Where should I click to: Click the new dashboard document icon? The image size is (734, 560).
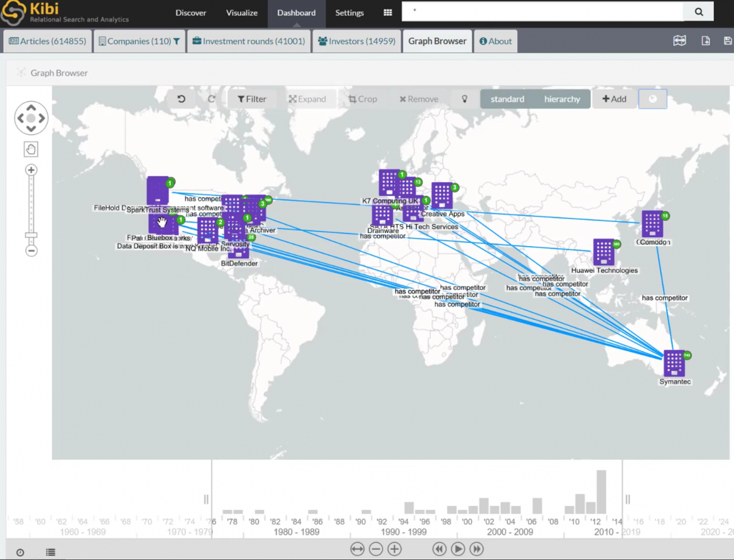[x=706, y=41]
